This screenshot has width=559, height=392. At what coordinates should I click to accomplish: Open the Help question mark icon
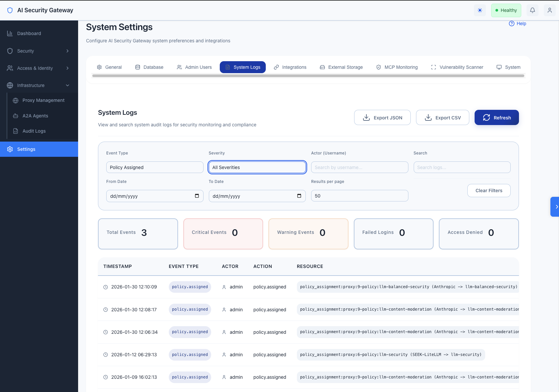pyautogui.click(x=511, y=23)
